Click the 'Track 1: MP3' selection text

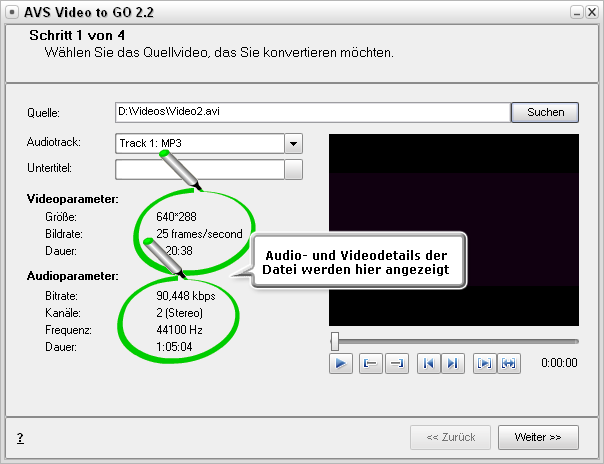tap(151, 143)
